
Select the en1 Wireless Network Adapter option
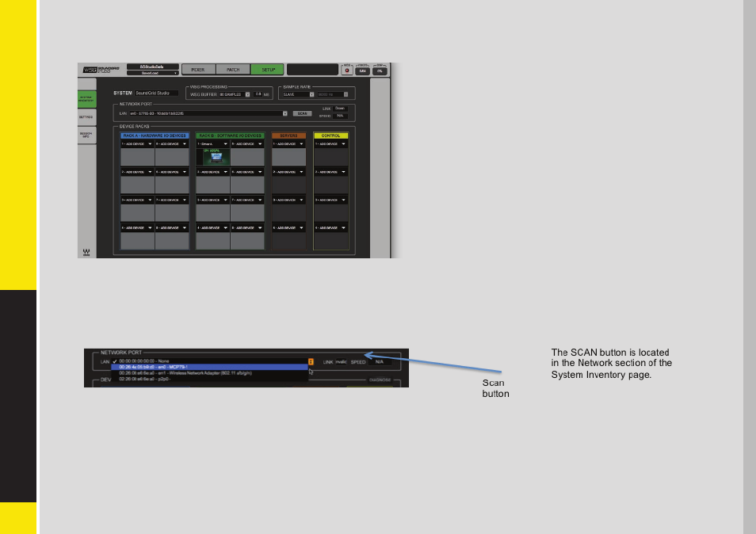[x=209, y=373]
